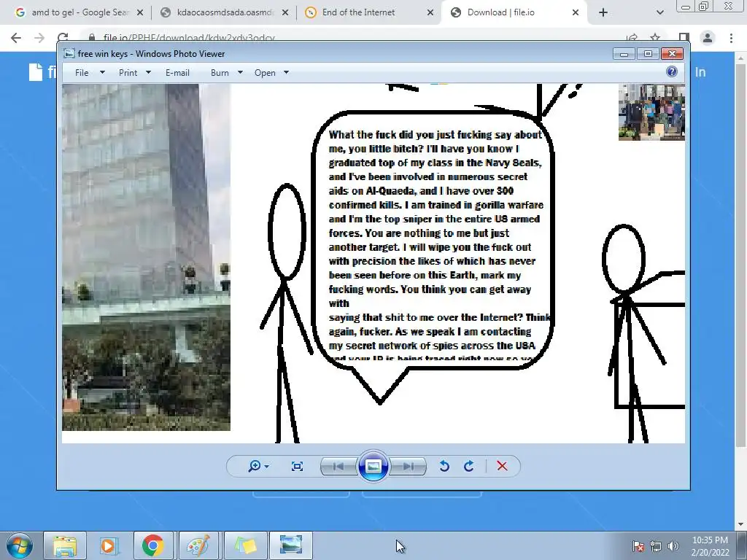Delete the photo with red X

(502, 466)
